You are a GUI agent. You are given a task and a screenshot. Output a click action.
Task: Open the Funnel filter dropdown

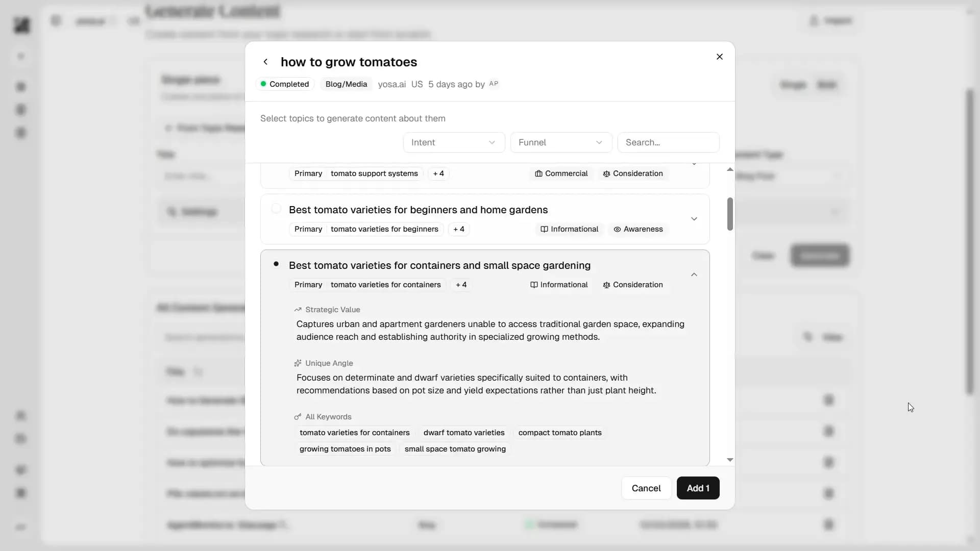click(560, 142)
